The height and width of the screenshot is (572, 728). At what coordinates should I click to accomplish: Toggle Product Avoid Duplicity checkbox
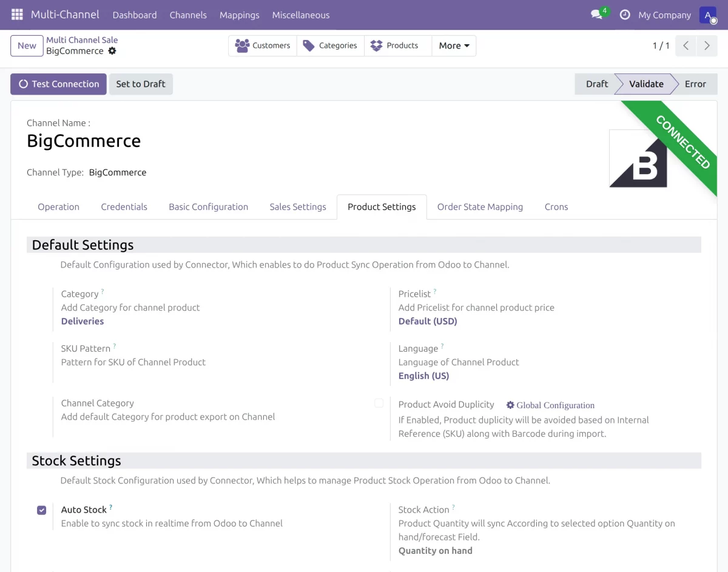[379, 403]
